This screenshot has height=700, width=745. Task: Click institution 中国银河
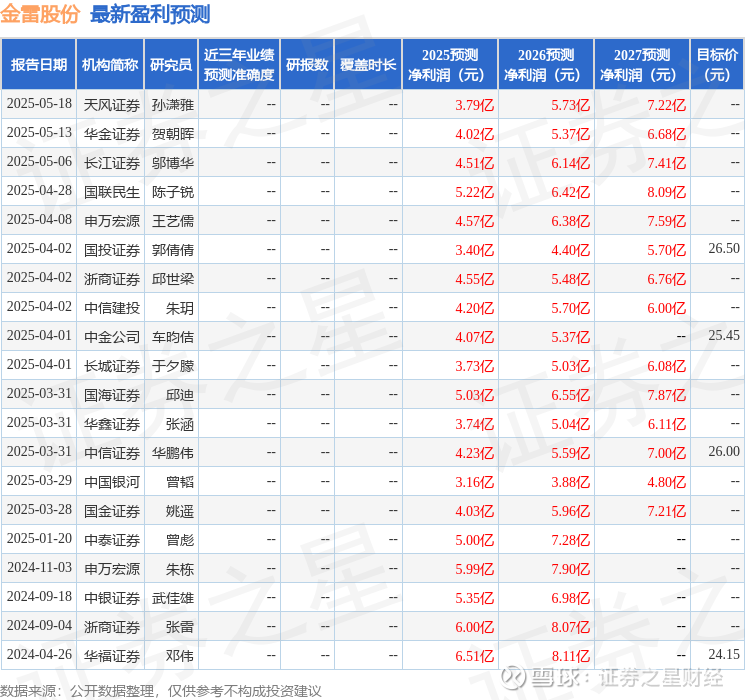(112, 481)
